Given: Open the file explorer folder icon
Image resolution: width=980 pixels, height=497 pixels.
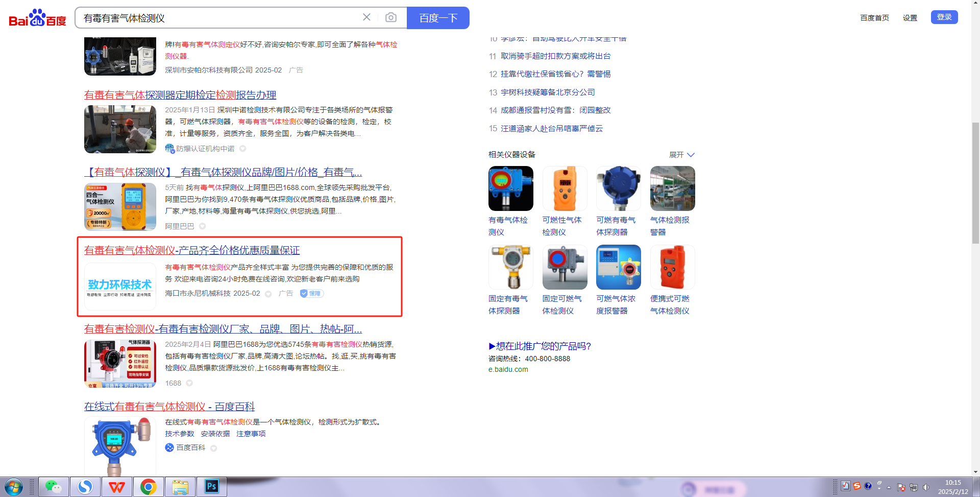Looking at the screenshot, I should [180, 487].
